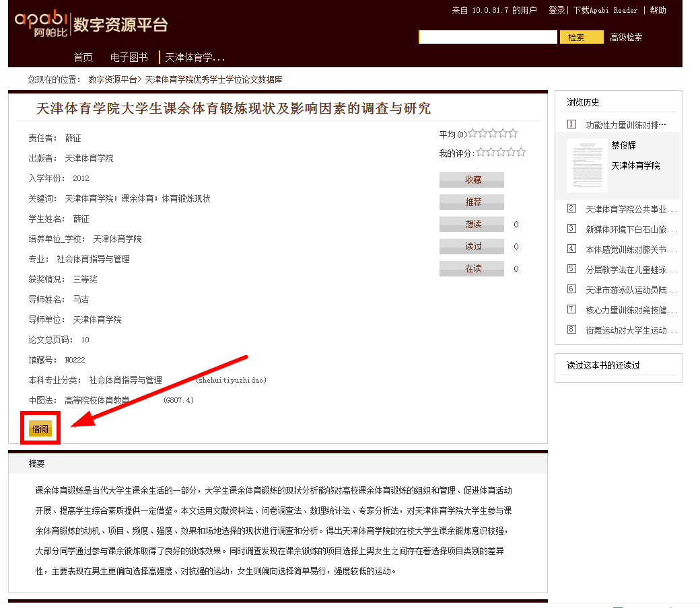The image size is (700, 608).
Task: Open the 天津体育学... navigation tab
Action: point(195,57)
